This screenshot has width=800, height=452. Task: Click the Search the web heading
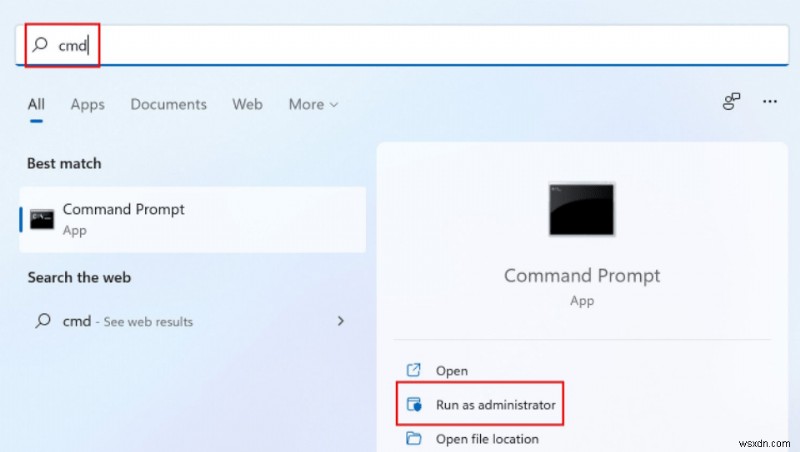(79, 278)
